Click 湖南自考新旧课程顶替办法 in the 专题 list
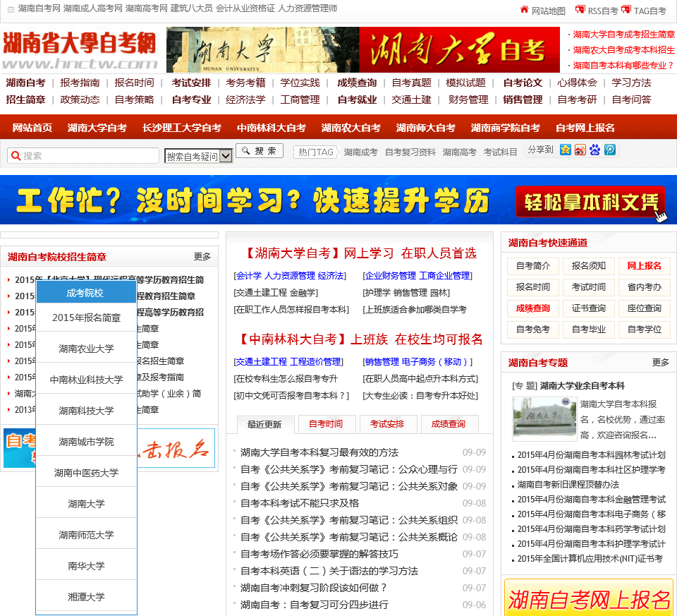The image size is (677, 616). (568, 484)
